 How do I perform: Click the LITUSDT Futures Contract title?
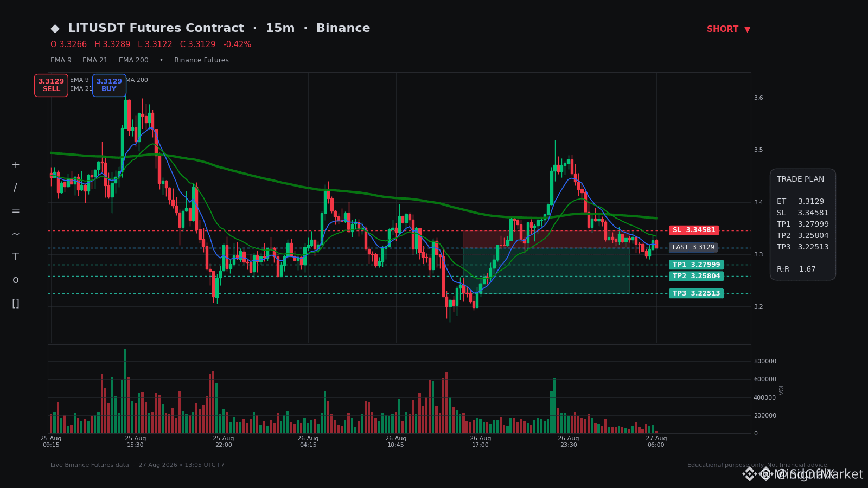point(156,28)
